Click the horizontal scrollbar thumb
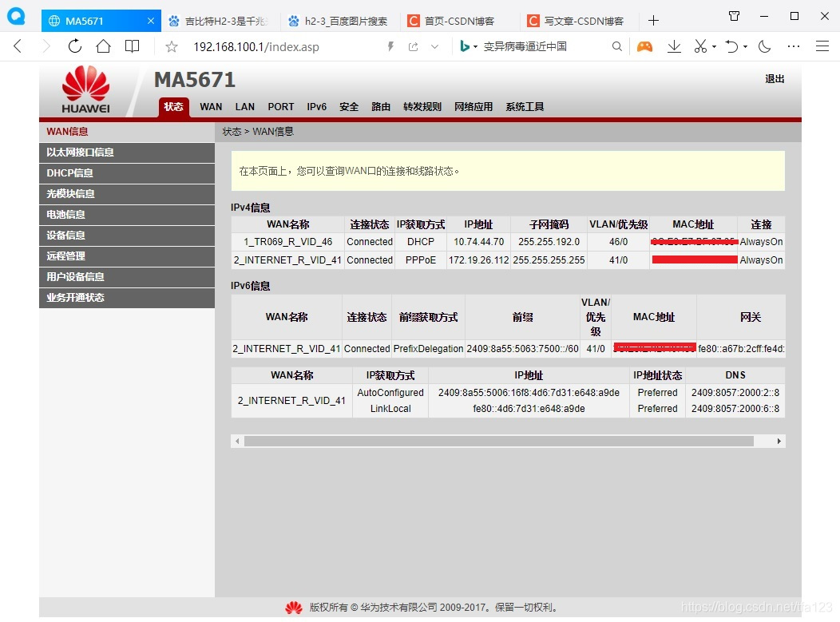 point(499,442)
